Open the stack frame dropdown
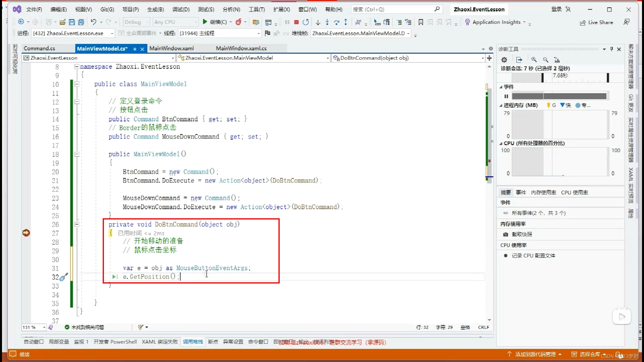The width and height of the screenshot is (644, 362). pyautogui.click(x=361, y=33)
